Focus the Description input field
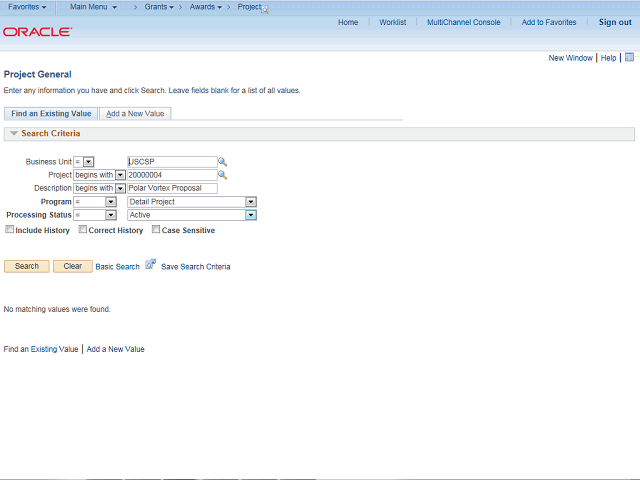Screen dimensions: 640x480 coord(172,188)
